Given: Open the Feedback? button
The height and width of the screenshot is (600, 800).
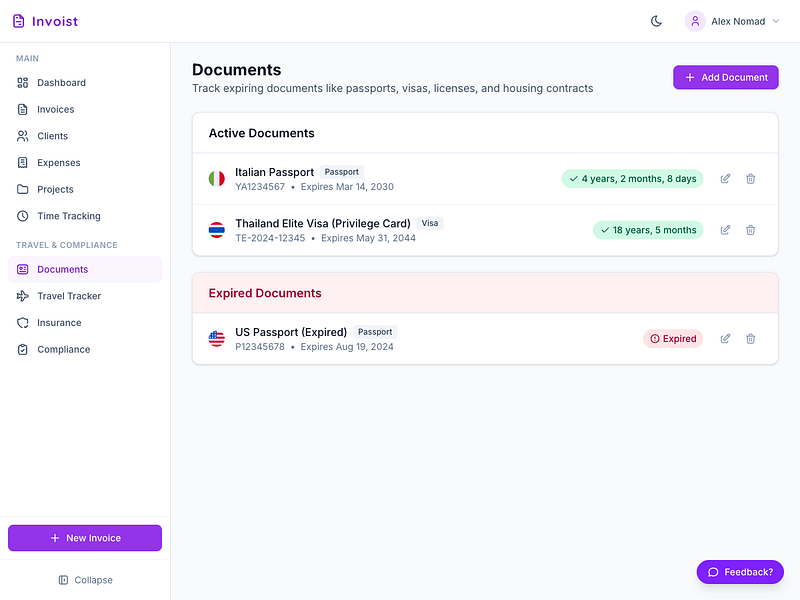Looking at the screenshot, I should tap(740, 572).
